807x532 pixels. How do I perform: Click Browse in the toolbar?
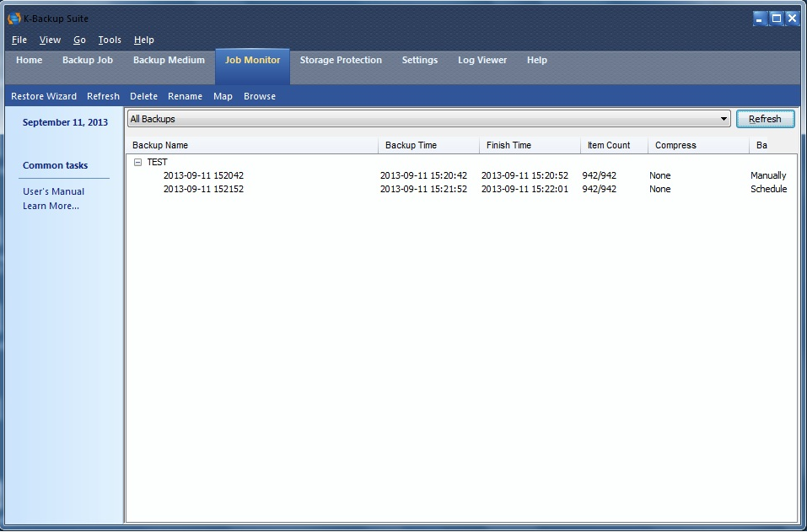(260, 96)
